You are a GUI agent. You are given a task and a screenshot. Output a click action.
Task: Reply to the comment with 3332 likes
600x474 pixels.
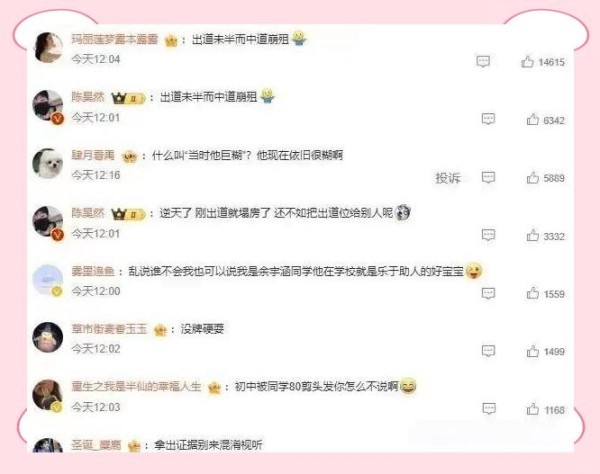tap(488, 235)
